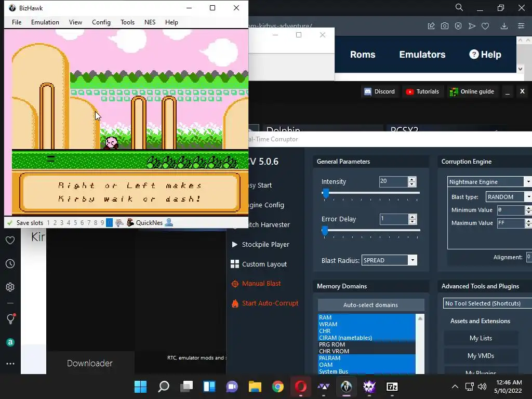Click the Minimum Value field
This screenshot has width=532, height=399.
511,210
